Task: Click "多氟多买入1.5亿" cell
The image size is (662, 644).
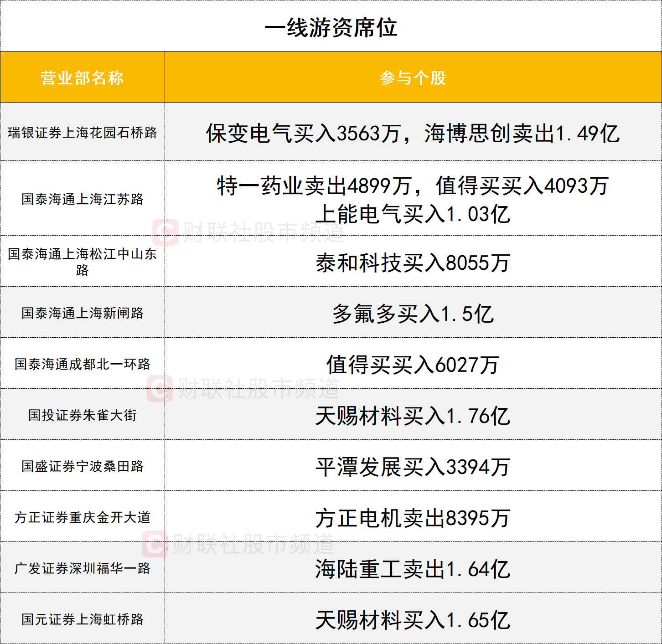Action: click(413, 312)
